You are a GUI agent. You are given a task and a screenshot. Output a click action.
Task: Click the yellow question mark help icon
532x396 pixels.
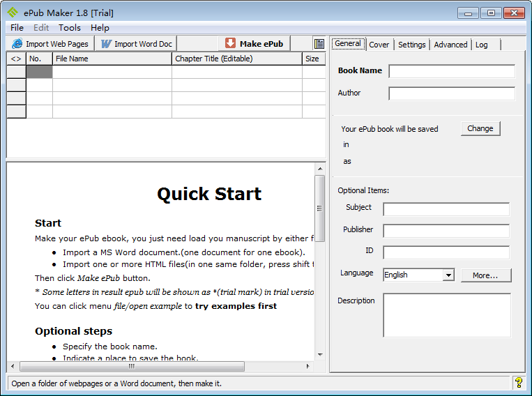point(519,383)
